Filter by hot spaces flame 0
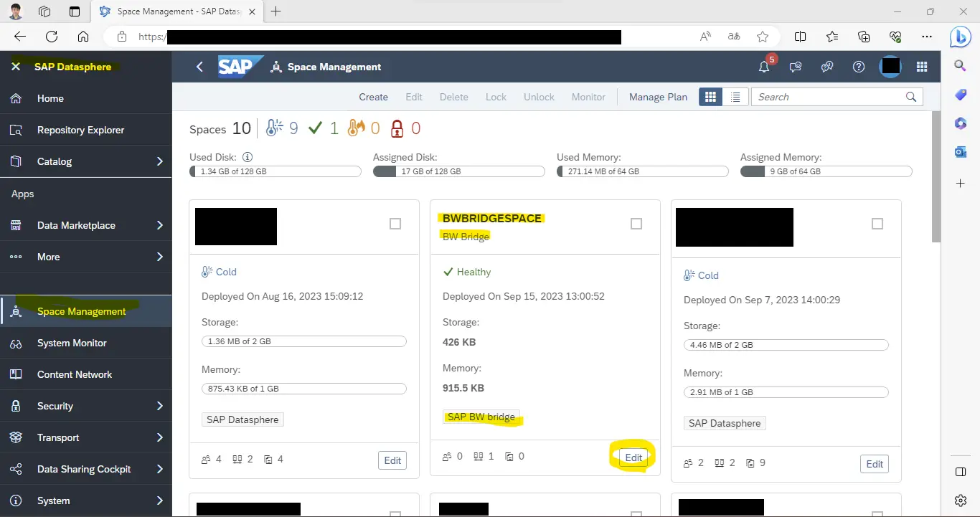Viewport: 980px width, 517px height. [364, 128]
